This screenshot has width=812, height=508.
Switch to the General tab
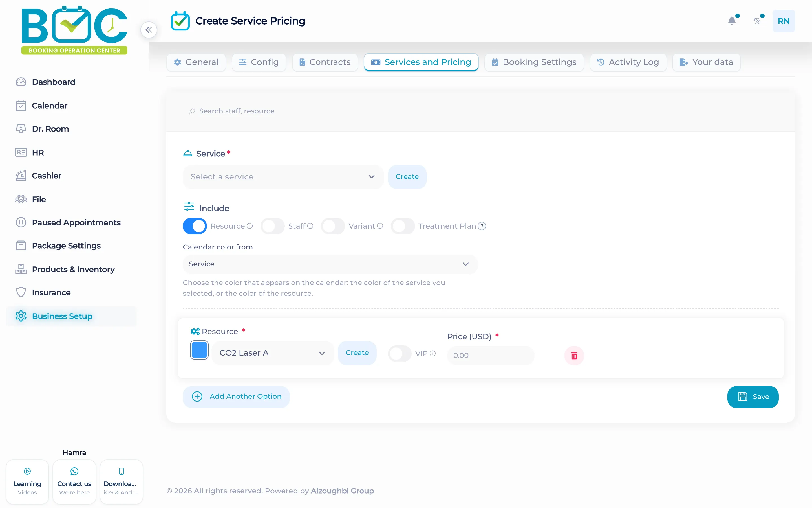click(x=196, y=62)
